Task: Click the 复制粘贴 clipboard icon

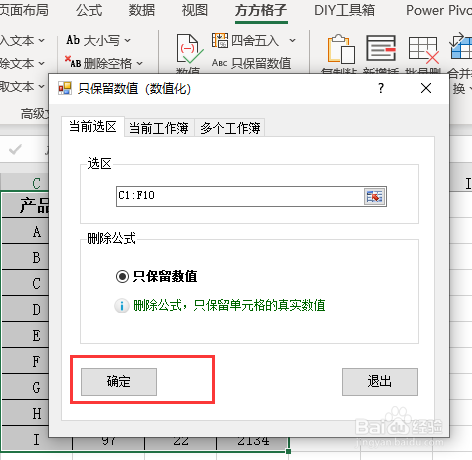Action: click(x=341, y=49)
